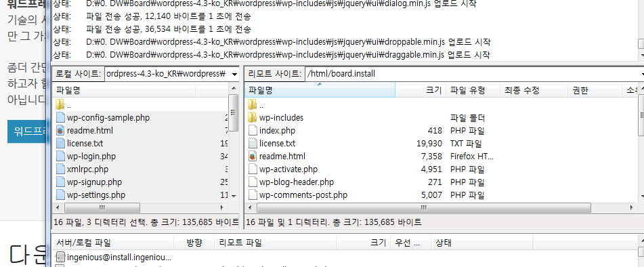Click ingenious@install.ingeniou... queue entry
The width and height of the screenshot is (644, 267).
[119, 258]
